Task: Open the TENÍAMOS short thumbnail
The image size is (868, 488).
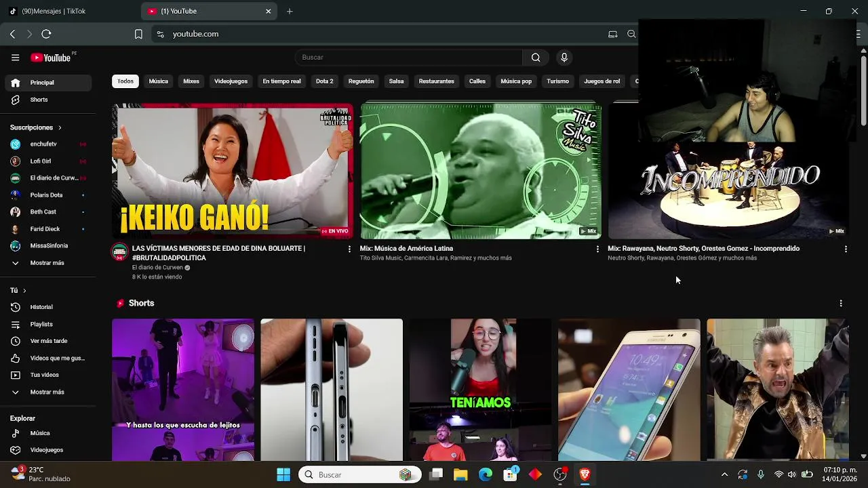Action: (x=480, y=390)
